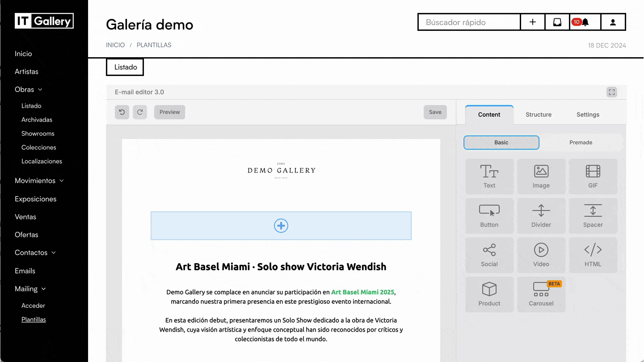Image resolution: width=644 pixels, height=362 pixels.
Task: Switch to the Settings tab
Action: (588, 115)
